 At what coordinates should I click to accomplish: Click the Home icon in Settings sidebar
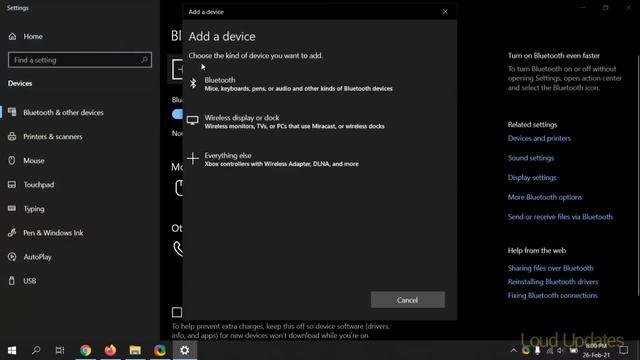click(12, 36)
